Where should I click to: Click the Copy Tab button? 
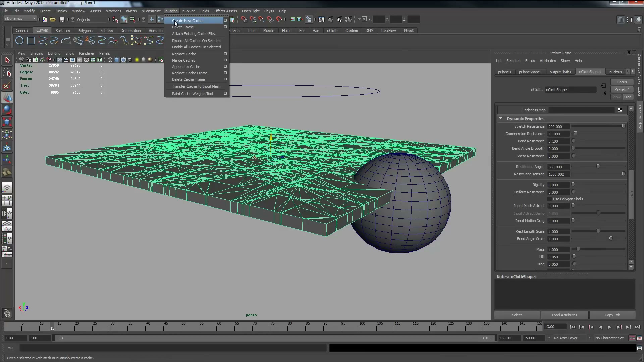point(612,315)
